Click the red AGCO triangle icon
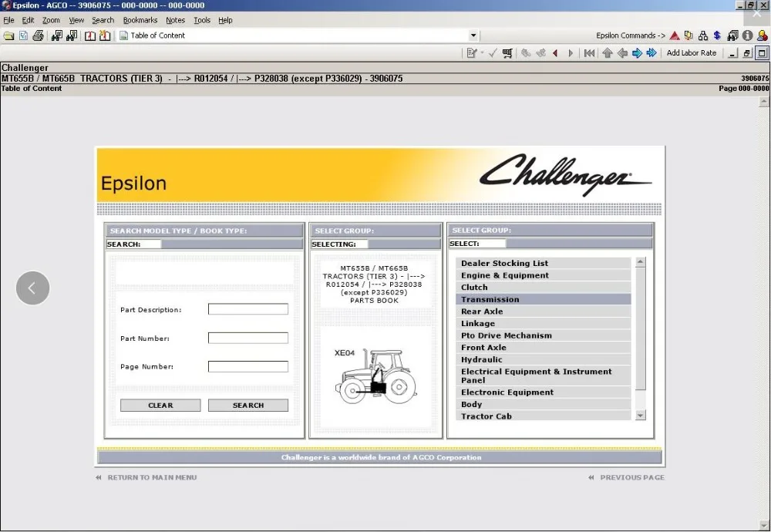771x532 pixels. point(675,35)
